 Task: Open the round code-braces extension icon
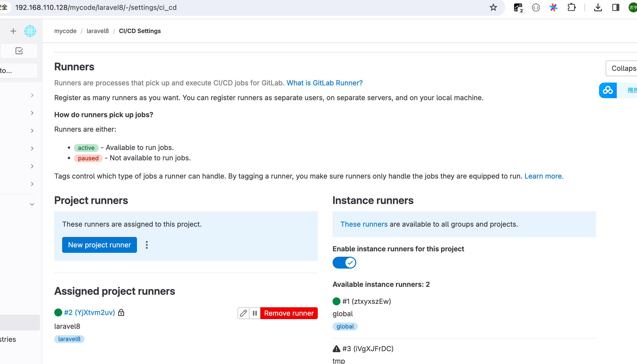(x=536, y=7)
